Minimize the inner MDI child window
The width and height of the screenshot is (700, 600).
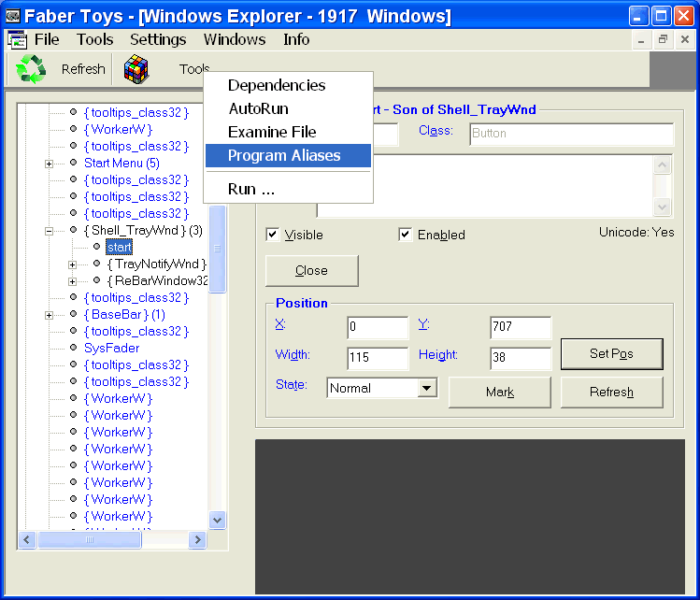tap(641, 40)
